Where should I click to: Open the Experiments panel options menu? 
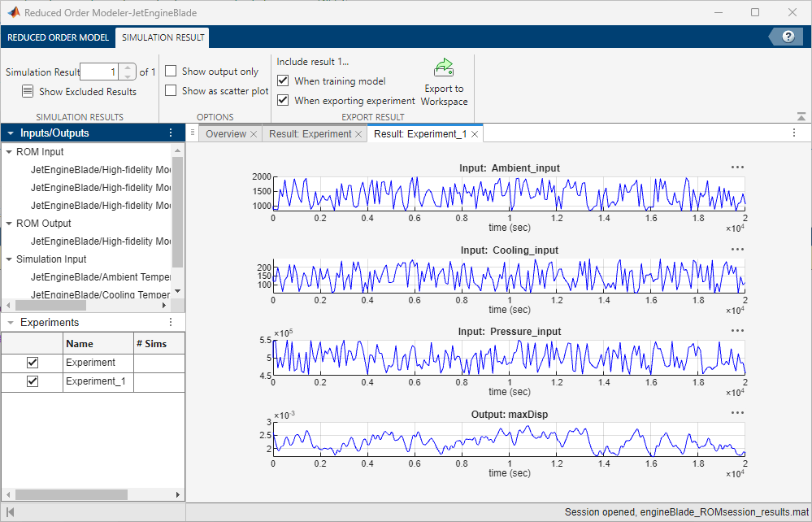170,322
